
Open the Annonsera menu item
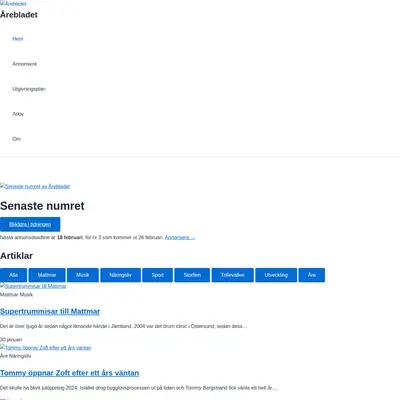(x=24, y=64)
